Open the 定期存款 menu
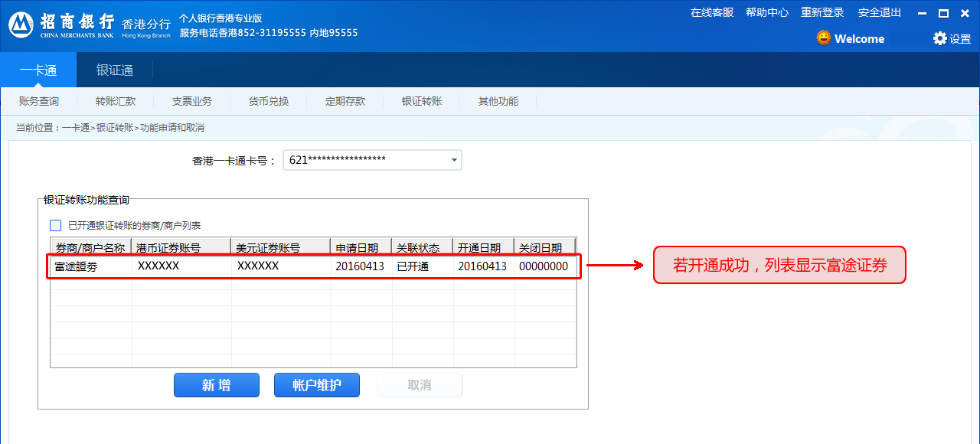The width and height of the screenshot is (980, 444). 345,101
